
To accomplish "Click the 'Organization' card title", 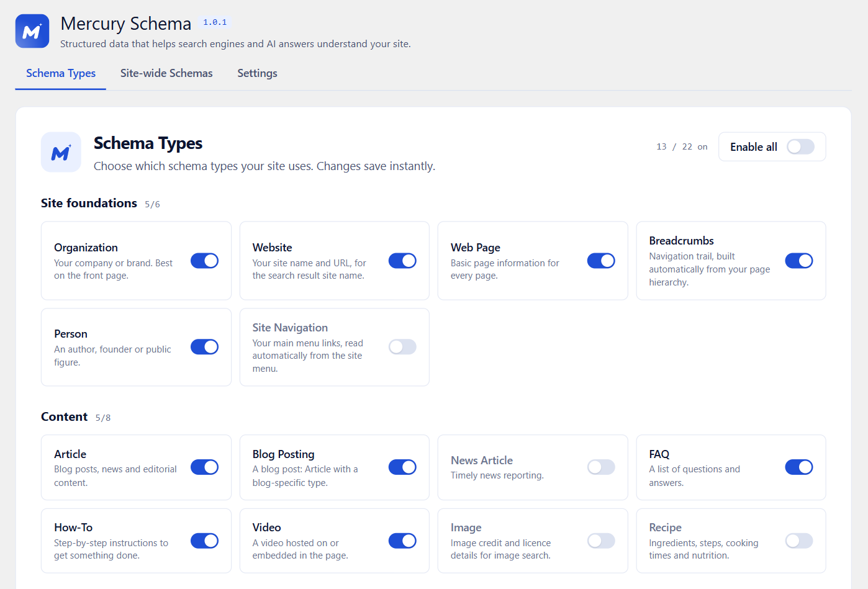I will click(x=86, y=248).
